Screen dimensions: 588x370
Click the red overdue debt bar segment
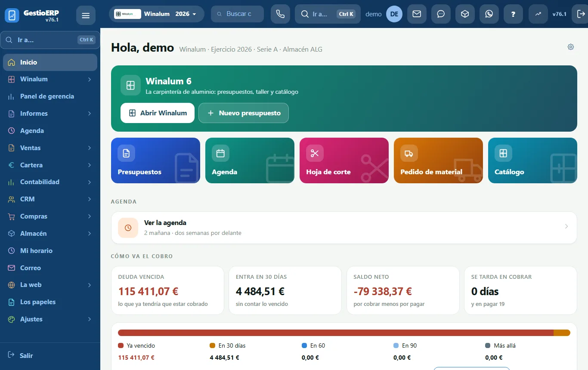(335, 333)
